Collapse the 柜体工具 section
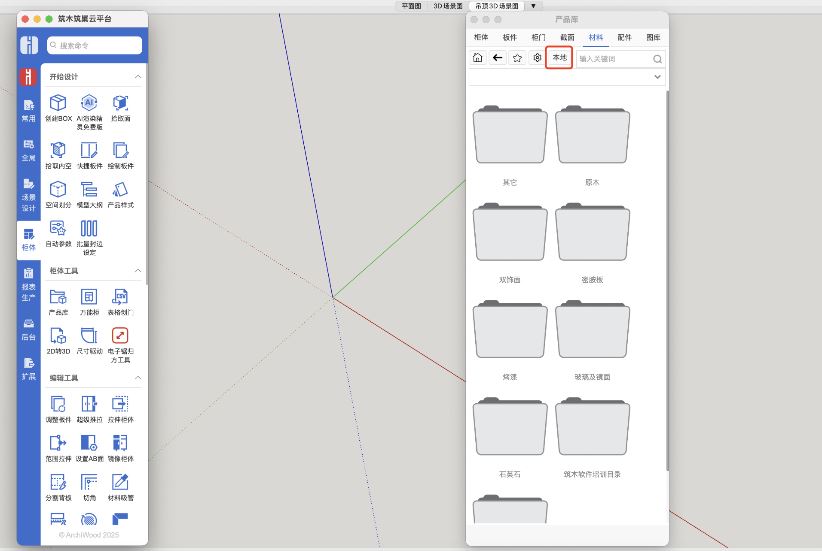This screenshot has width=822, height=551. pyautogui.click(x=137, y=271)
